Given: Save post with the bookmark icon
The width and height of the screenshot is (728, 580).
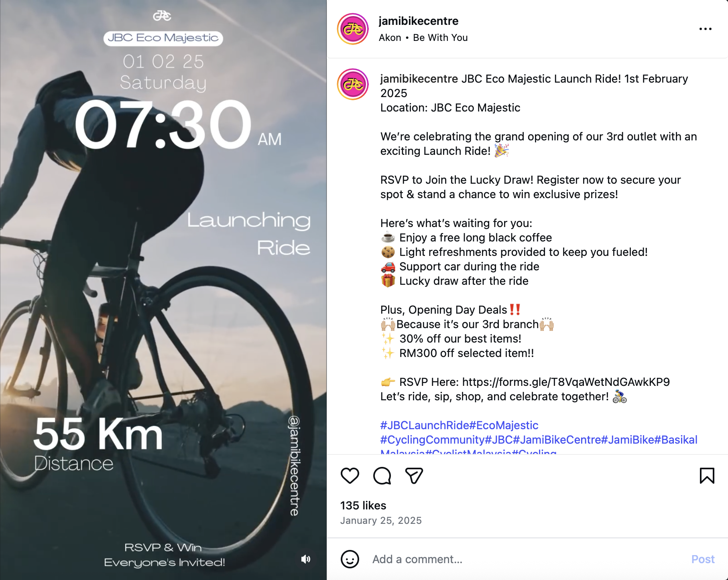Looking at the screenshot, I should (707, 476).
